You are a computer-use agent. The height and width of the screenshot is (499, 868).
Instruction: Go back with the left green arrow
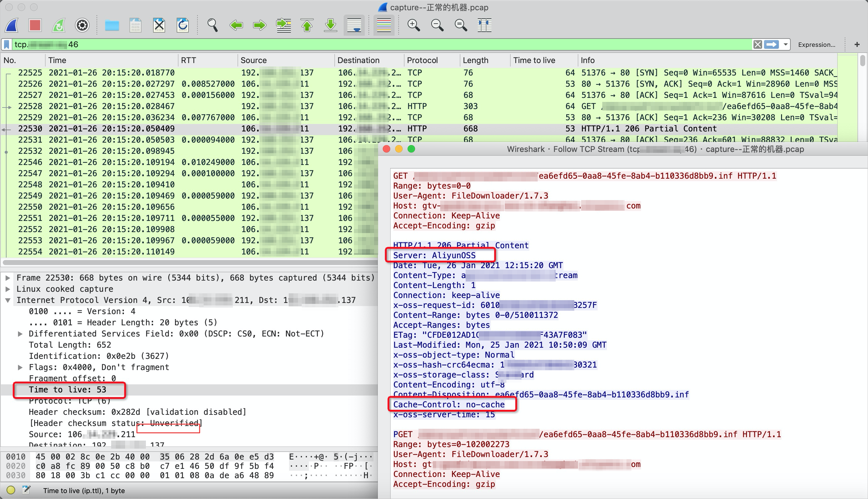point(236,25)
